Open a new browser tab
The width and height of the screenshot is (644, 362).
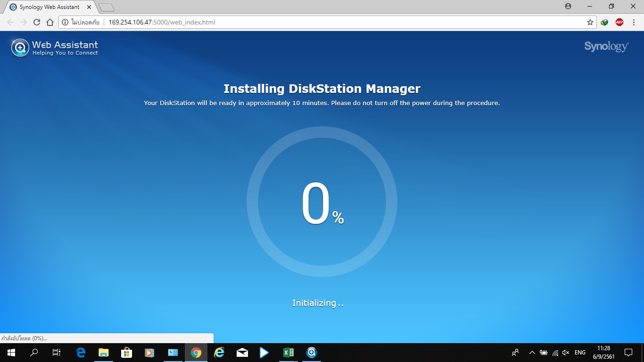107,8
